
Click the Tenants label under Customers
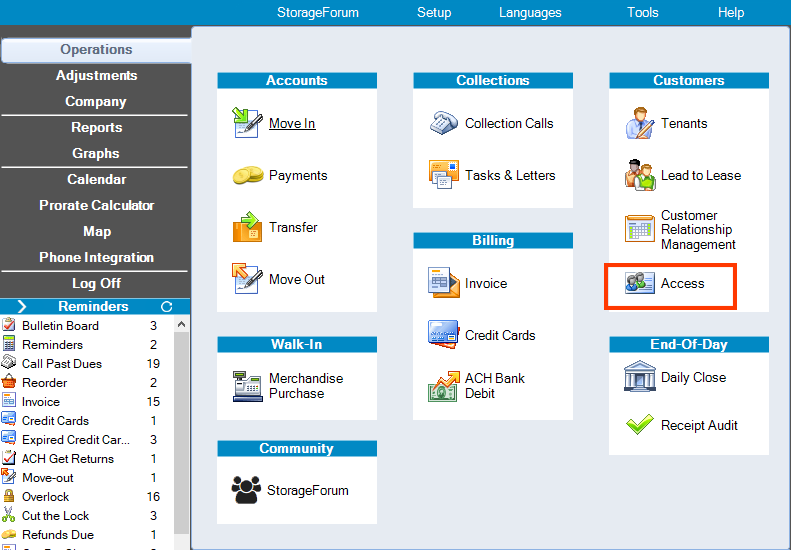(x=684, y=123)
